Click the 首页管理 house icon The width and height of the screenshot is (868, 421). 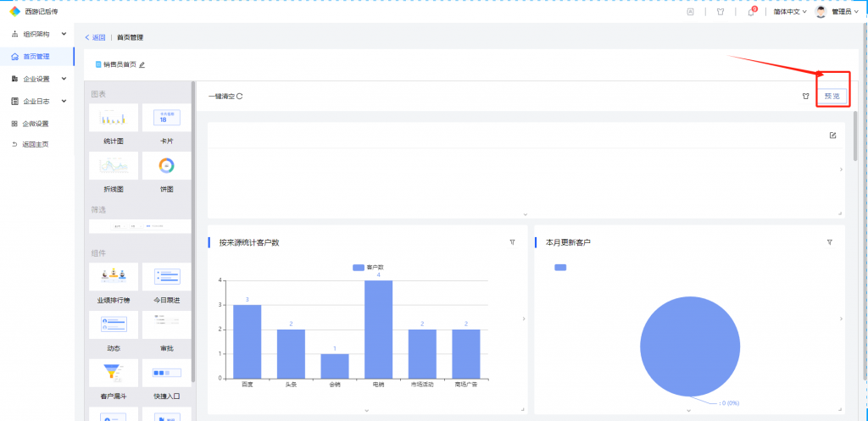(x=15, y=57)
